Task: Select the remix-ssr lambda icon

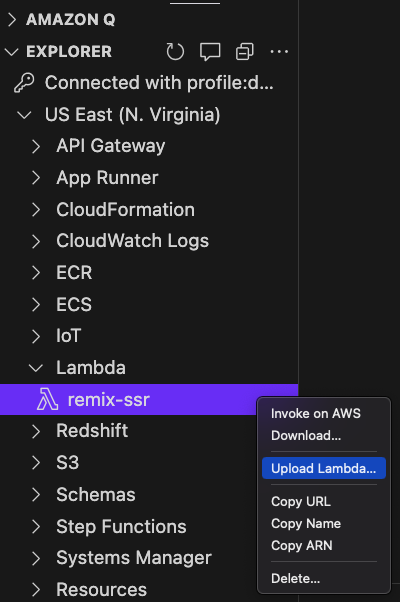Action: (x=47, y=399)
